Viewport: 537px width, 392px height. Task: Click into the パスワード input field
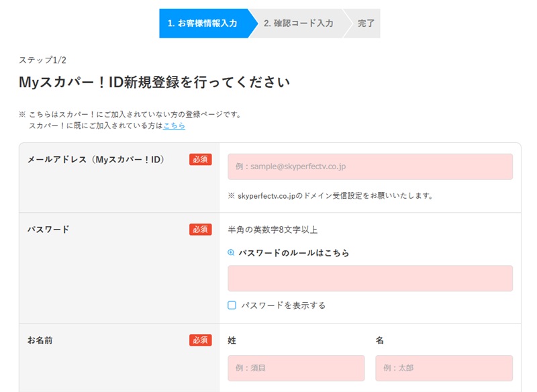coord(370,278)
